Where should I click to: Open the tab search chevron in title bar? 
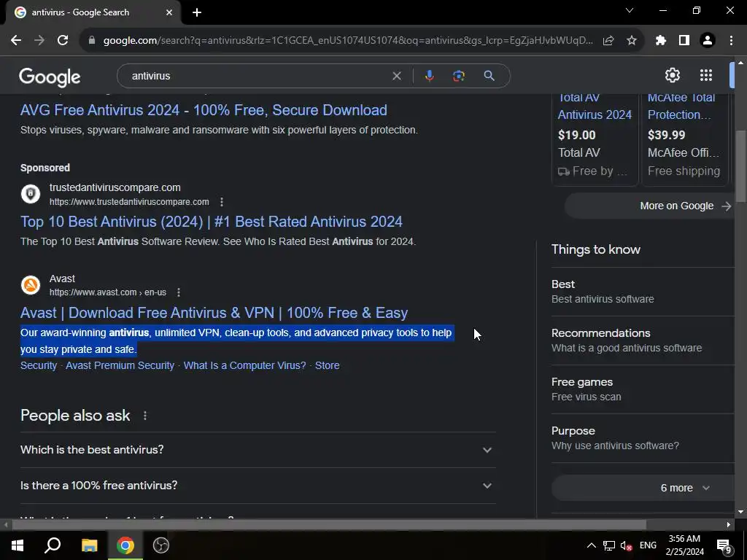tap(630, 10)
